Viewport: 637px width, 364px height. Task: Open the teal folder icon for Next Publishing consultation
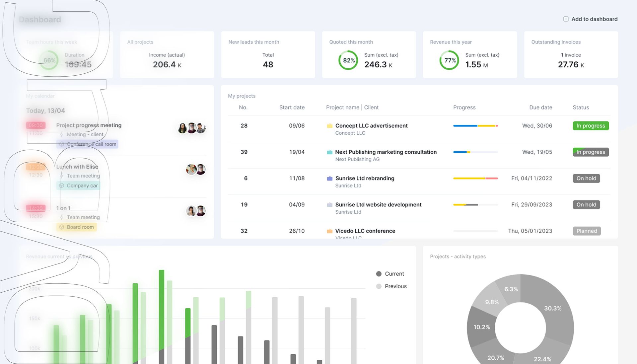329,152
